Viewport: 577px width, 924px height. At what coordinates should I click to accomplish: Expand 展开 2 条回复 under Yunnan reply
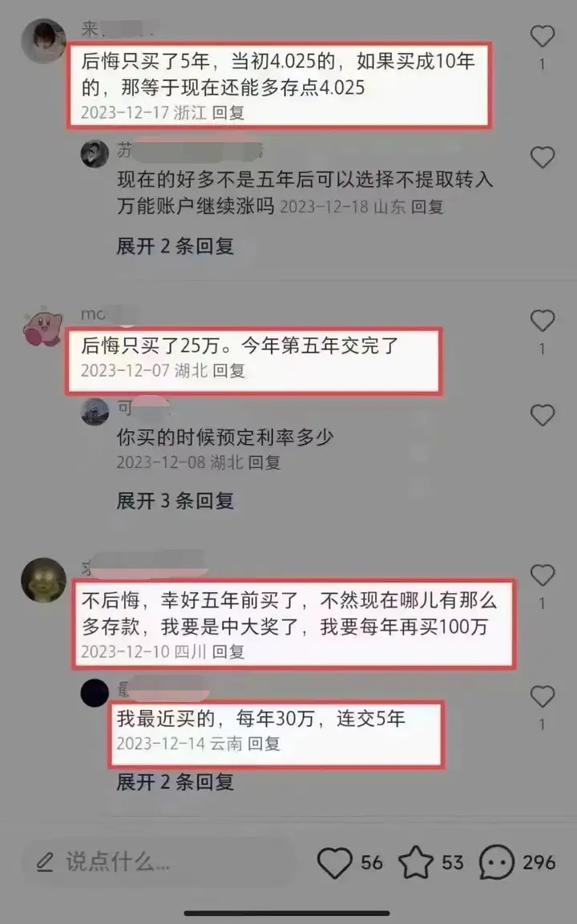pyautogui.click(x=175, y=782)
